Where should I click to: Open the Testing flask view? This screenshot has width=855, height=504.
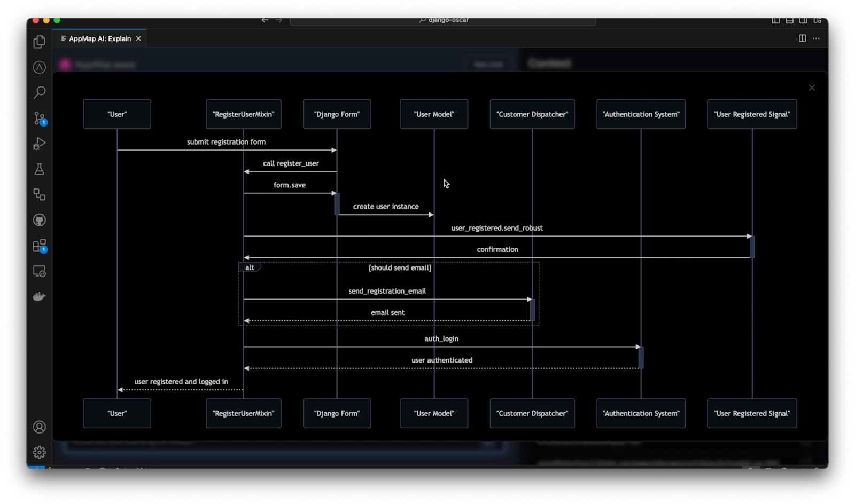tap(39, 169)
